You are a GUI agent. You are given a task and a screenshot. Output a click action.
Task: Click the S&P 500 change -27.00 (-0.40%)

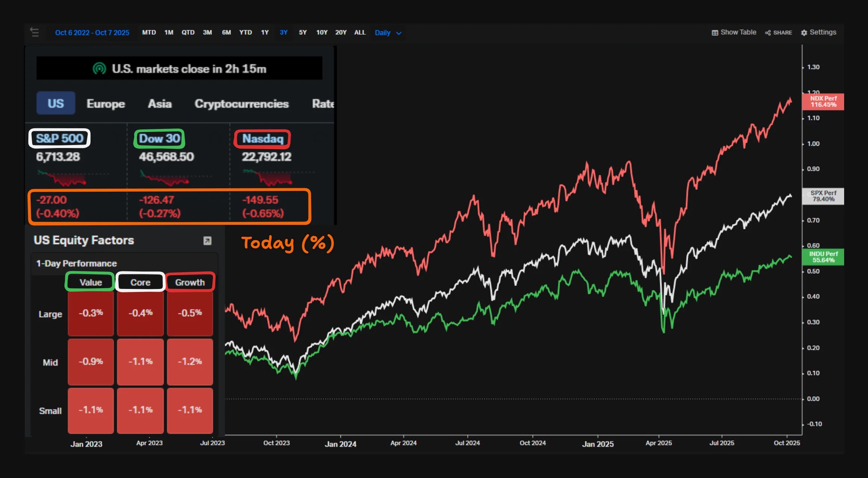coord(58,207)
